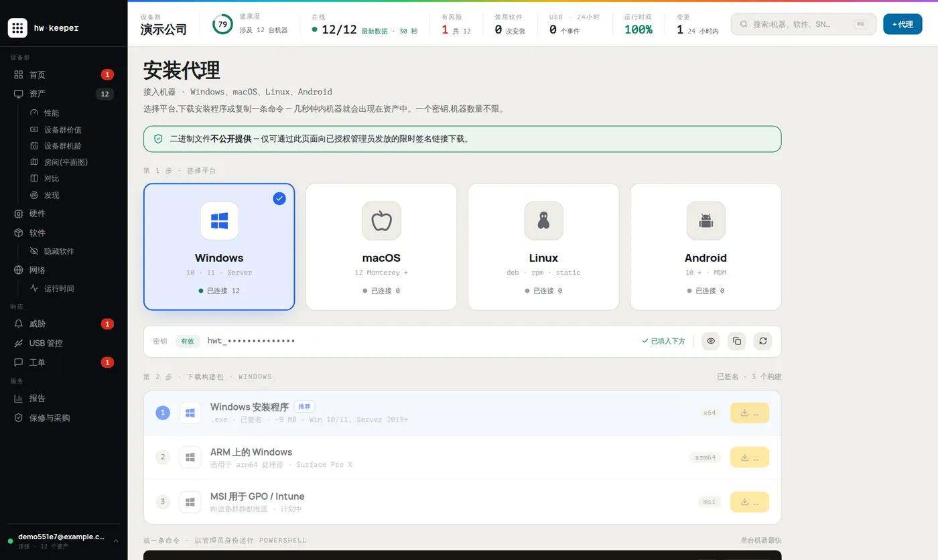Open 首页 in the sidebar
Image resolution: width=938 pixels, height=560 pixels.
tap(64, 74)
